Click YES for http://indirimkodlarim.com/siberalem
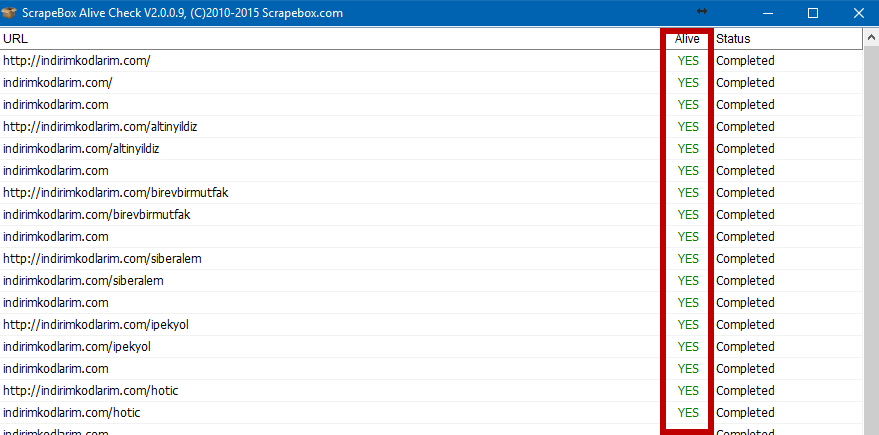879x435 pixels. [x=688, y=259]
